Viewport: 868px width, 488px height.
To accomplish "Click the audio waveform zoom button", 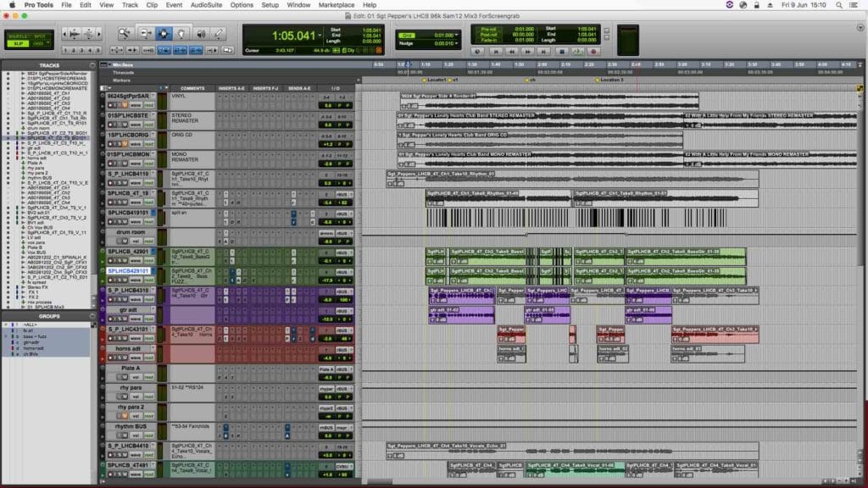I will 75,34.
